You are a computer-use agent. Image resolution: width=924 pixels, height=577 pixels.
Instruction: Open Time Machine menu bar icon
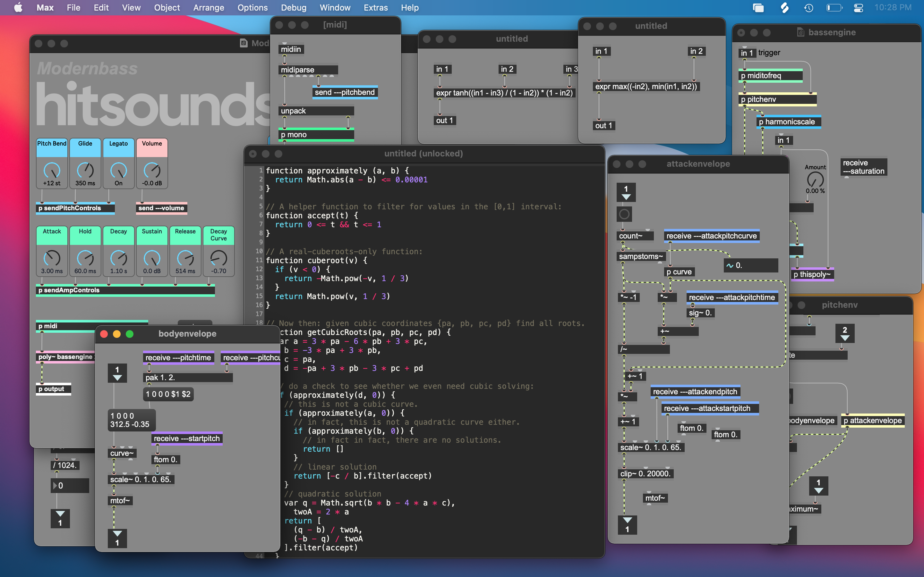[808, 8]
